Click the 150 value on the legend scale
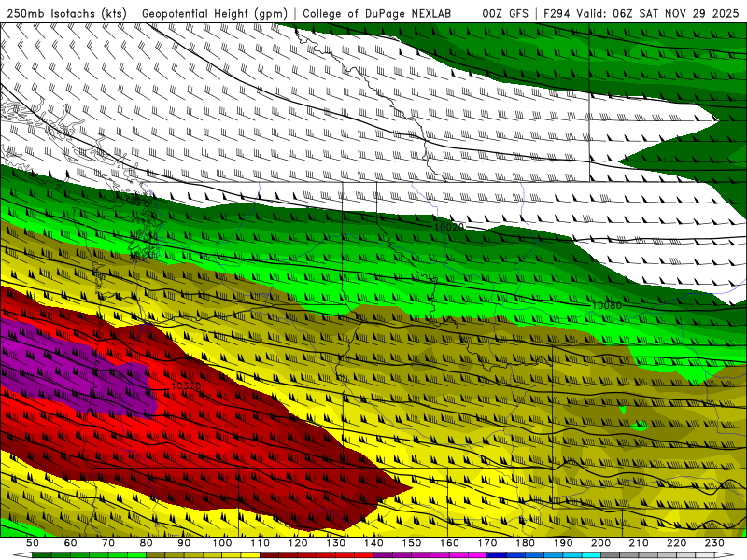 412,543
